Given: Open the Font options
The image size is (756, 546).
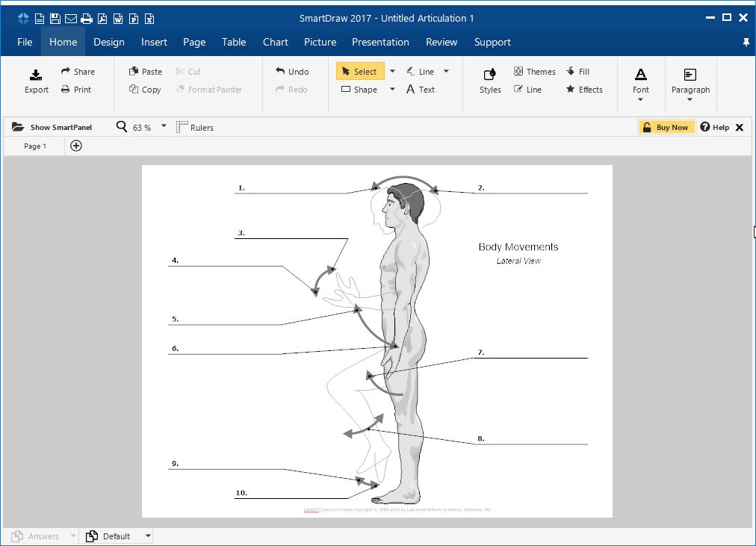Looking at the screenshot, I should pos(640,82).
